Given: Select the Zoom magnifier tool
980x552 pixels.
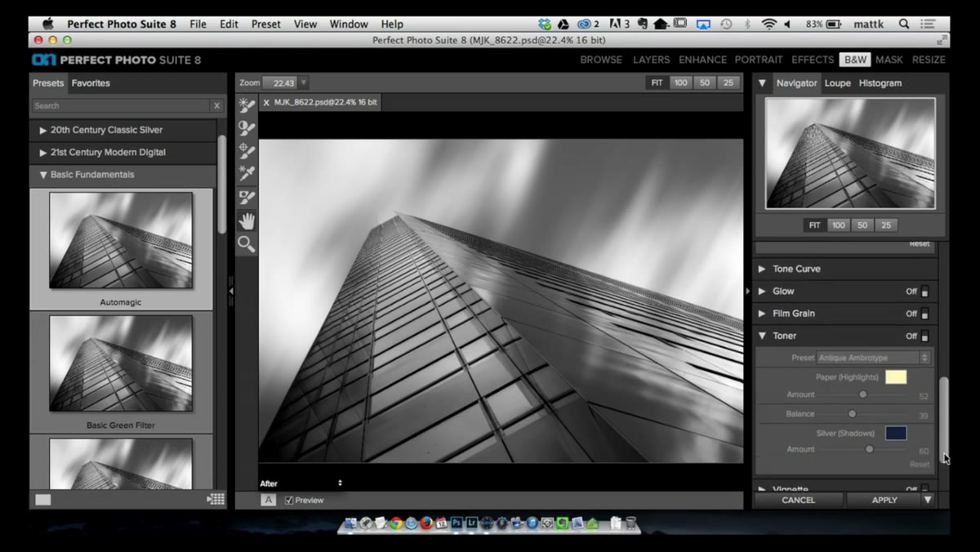Looking at the screenshot, I should (246, 243).
